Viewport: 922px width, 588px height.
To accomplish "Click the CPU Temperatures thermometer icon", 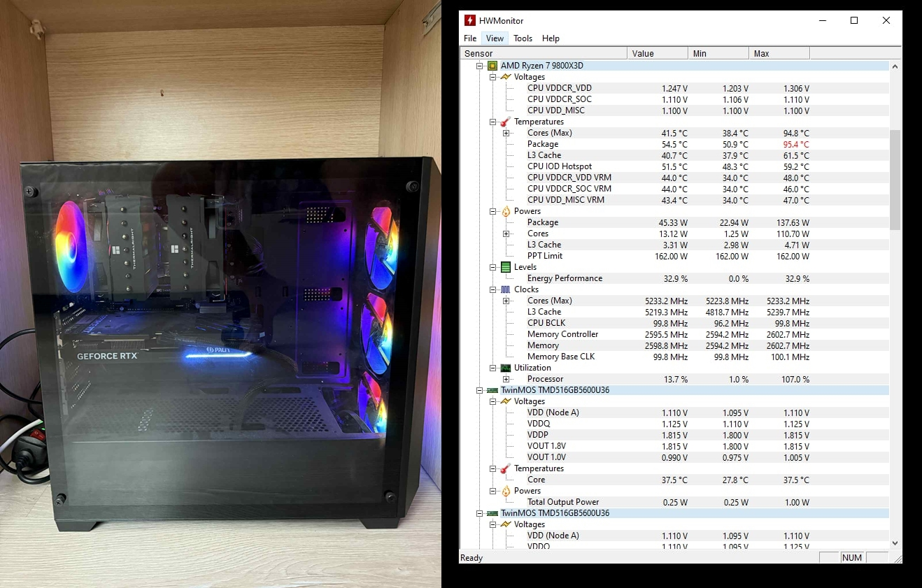I will point(506,122).
